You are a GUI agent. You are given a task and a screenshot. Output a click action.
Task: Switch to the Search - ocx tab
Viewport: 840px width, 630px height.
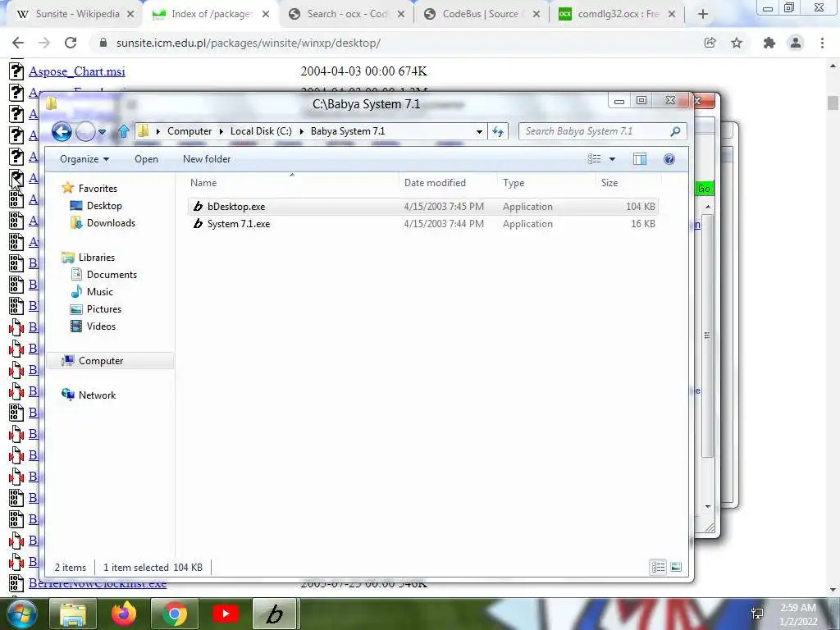[x=347, y=15]
